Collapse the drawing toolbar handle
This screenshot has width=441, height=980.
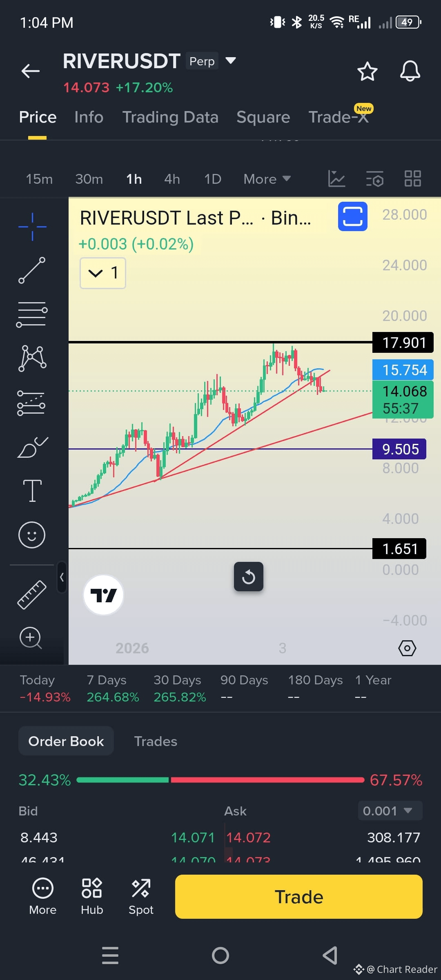pyautogui.click(x=62, y=577)
